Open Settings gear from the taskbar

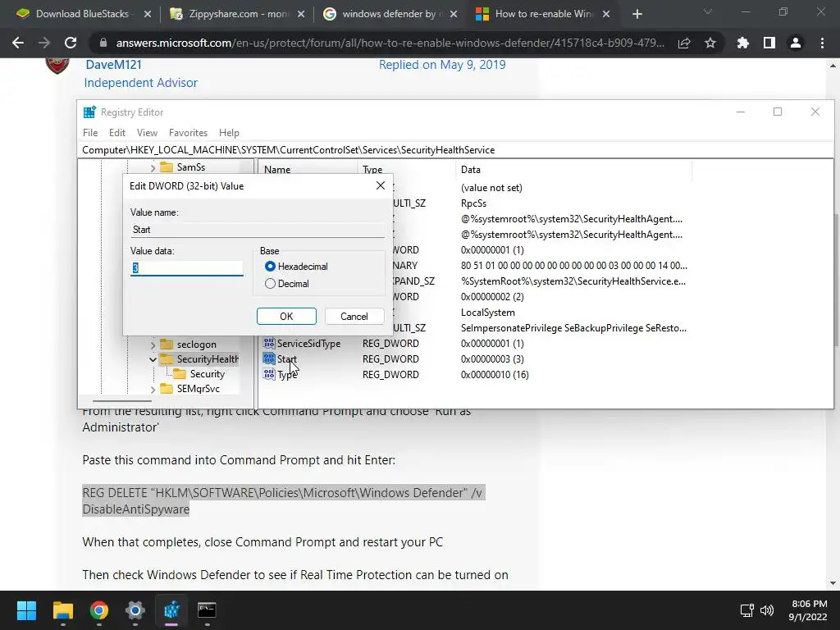[135, 610]
